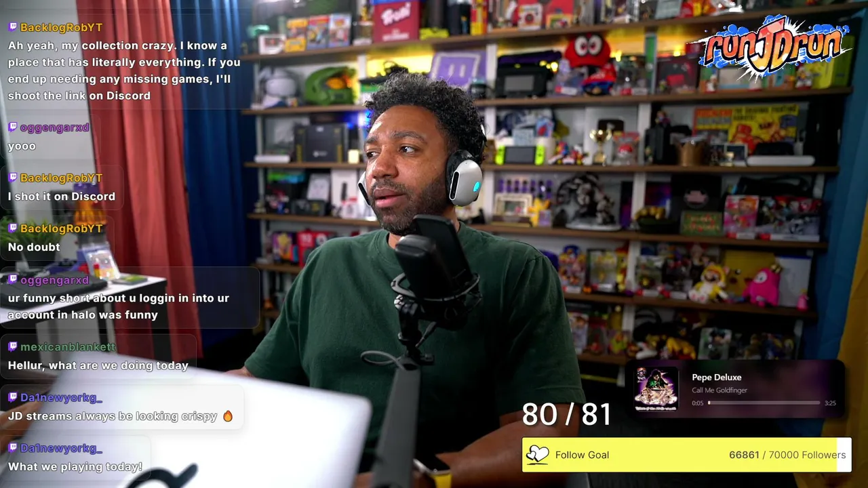868x488 pixels.
Task: Select the 'I shot it on Discord' message
Action: coord(62,197)
